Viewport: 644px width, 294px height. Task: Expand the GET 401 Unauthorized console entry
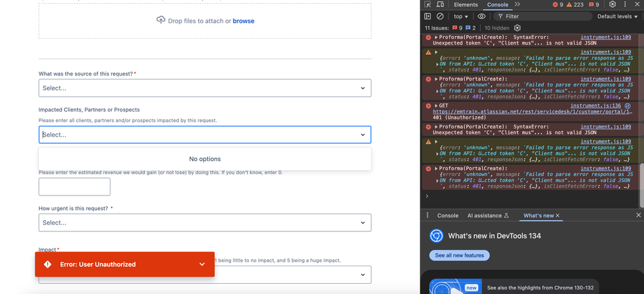(436, 106)
